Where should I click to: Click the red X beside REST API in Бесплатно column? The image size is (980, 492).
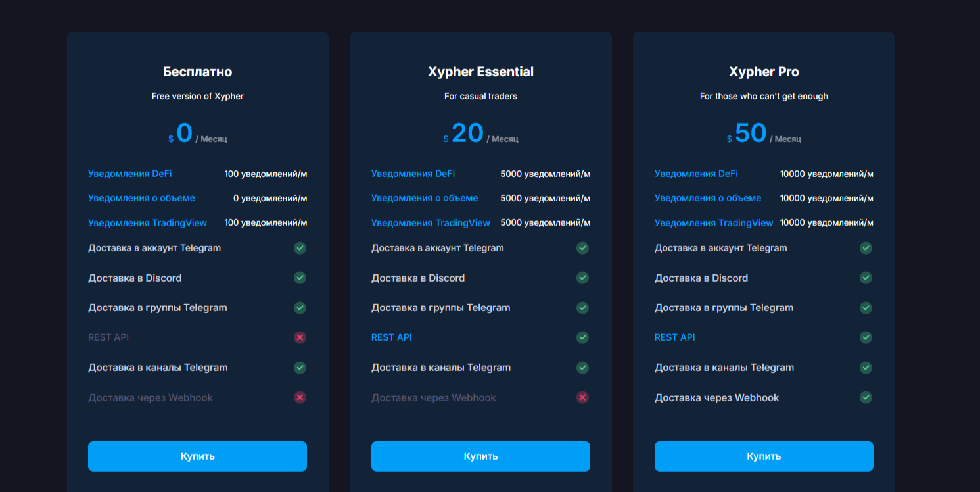(300, 337)
